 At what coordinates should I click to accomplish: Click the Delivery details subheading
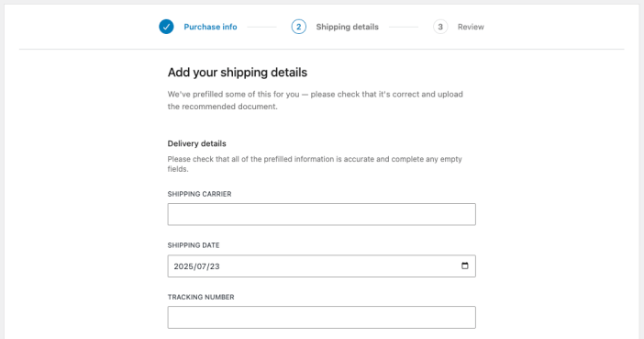pos(196,143)
